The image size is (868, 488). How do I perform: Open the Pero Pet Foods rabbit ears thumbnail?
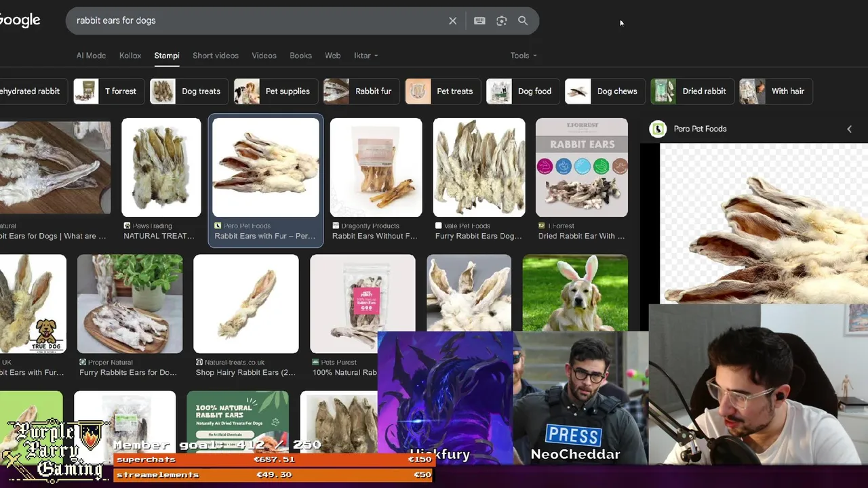point(266,167)
